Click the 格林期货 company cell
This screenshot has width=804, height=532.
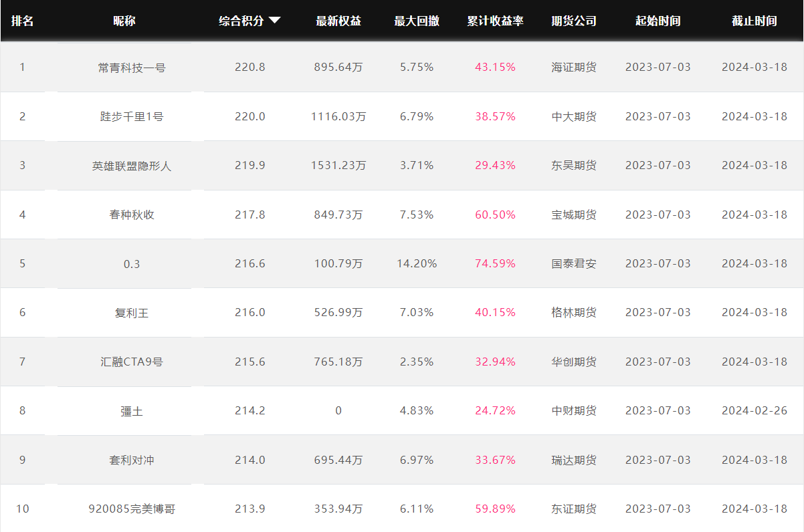click(574, 312)
